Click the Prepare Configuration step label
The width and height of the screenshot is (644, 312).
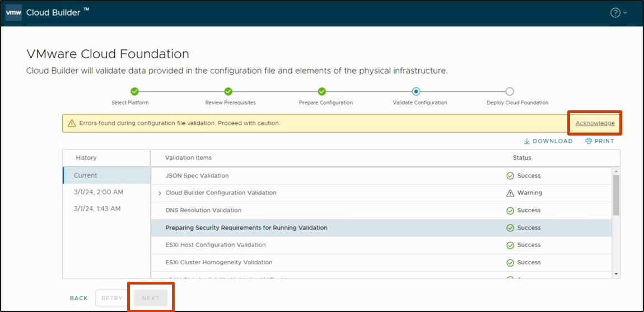pos(326,103)
